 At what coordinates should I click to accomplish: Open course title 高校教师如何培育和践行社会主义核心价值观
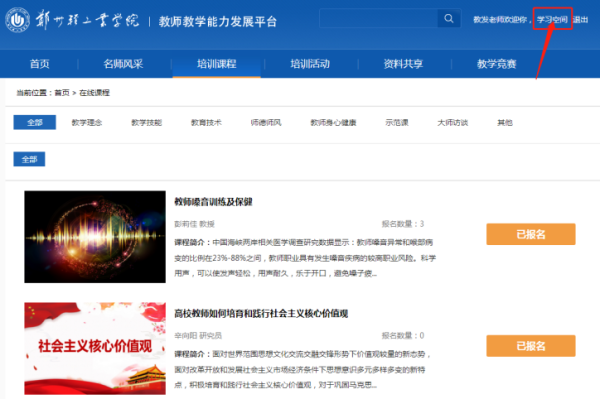pyautogui.click(x=261, y=314)
